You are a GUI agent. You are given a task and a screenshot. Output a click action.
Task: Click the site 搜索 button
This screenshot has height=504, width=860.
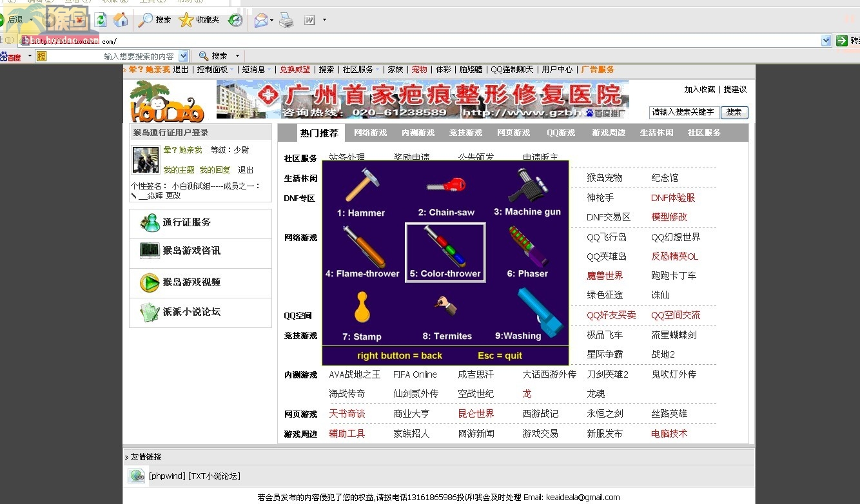point(734,112)
